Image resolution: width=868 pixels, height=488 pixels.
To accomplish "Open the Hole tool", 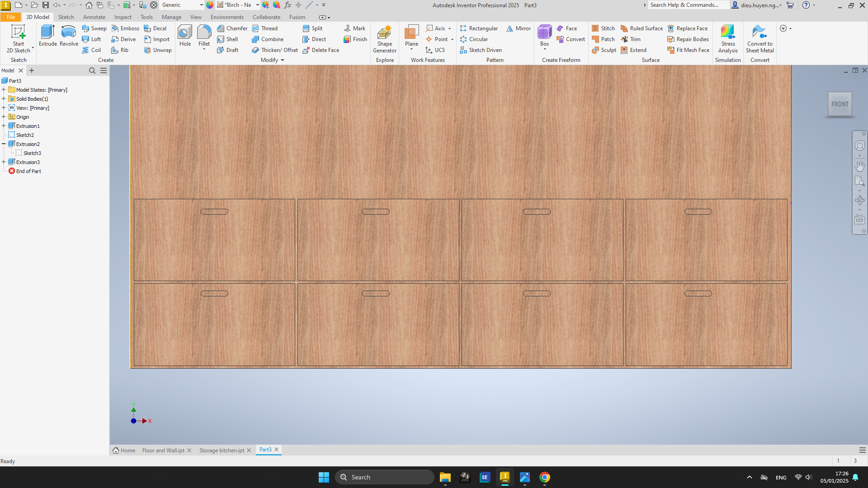I will click(x=185, y=36).
